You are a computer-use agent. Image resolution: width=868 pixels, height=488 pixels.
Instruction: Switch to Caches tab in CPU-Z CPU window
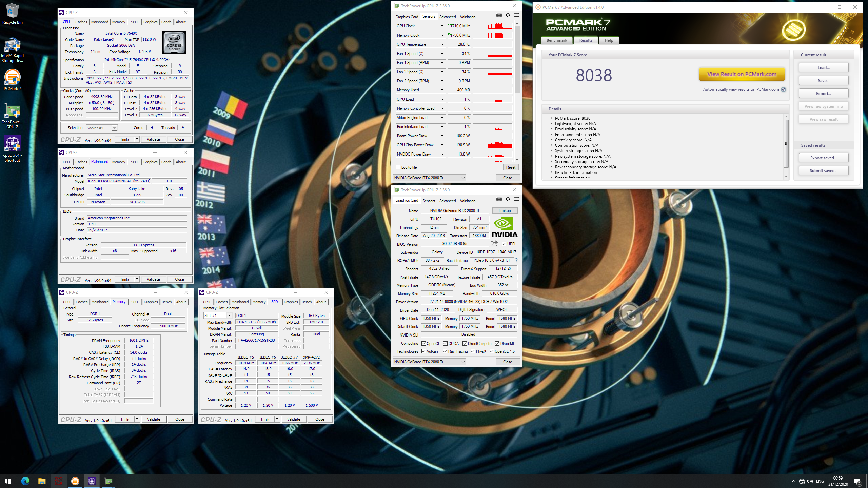(81, 22)
